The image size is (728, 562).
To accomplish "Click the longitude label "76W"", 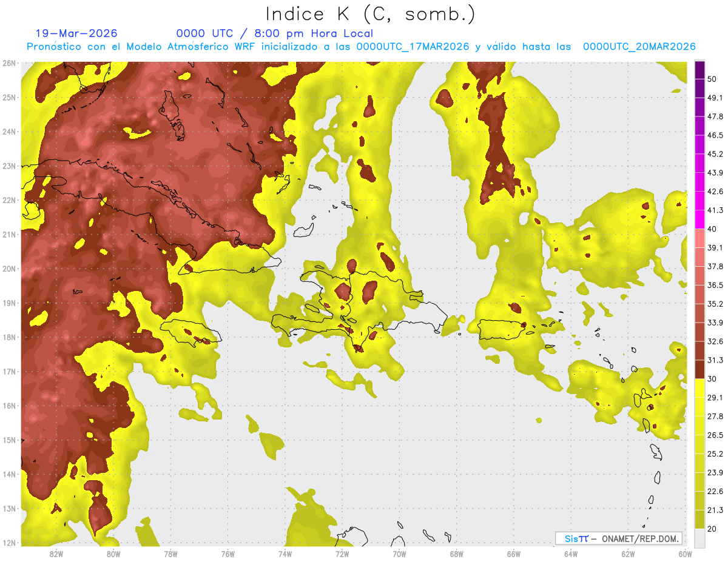I will 227,554.
